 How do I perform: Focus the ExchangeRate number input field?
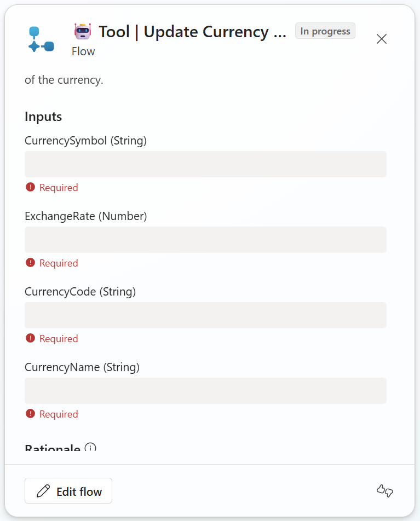click(x=205, y=240)
